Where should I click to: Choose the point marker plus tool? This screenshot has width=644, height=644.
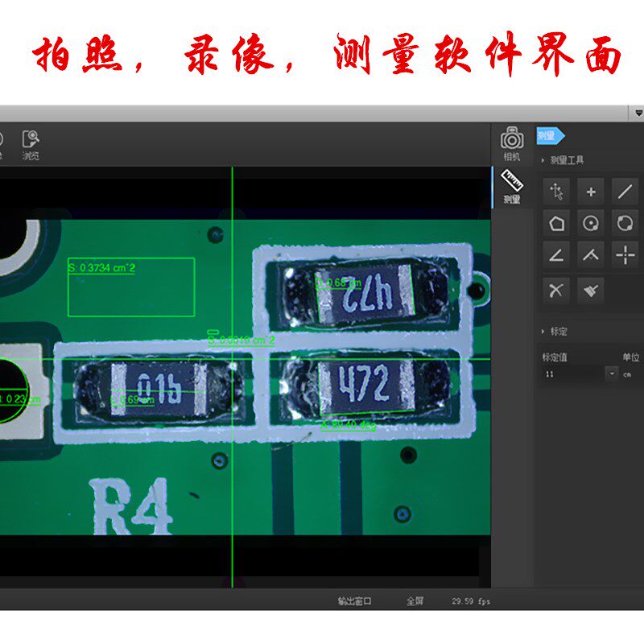click(x=591, y=192)
